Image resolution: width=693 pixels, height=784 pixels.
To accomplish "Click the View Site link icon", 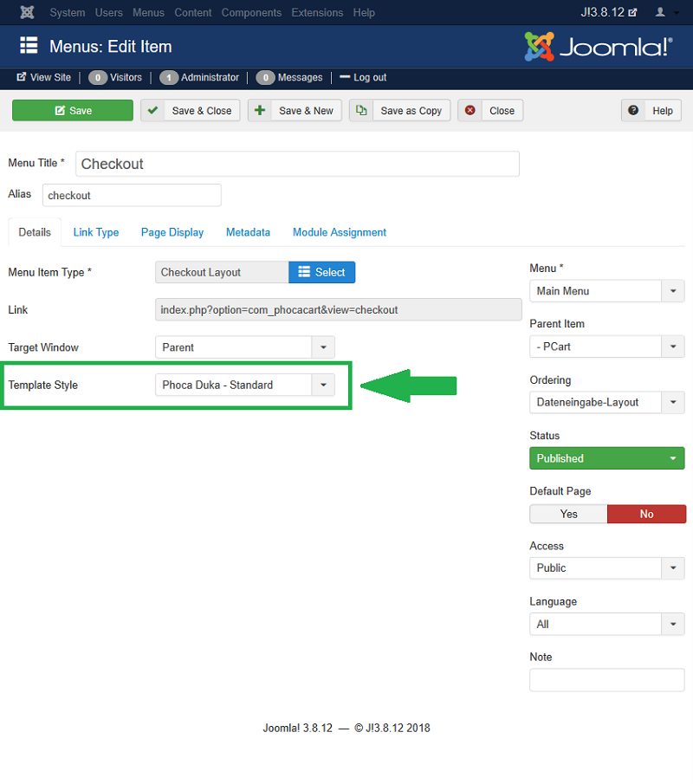I will tap(21, 77).
